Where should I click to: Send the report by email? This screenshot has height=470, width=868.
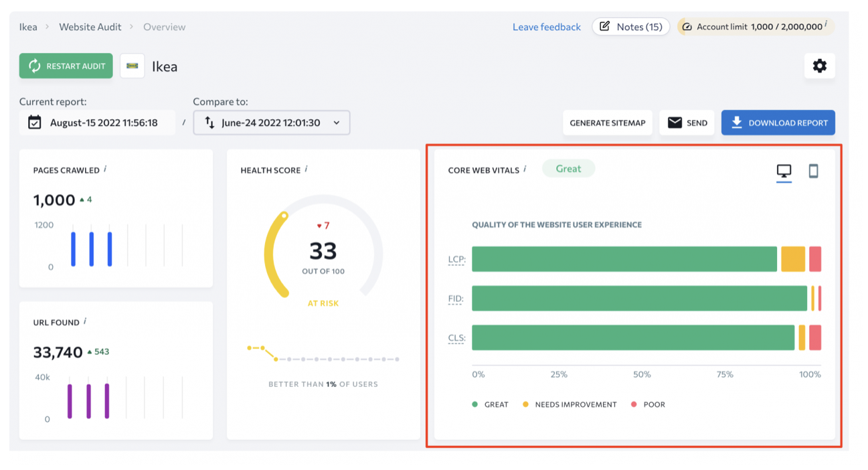(687, 123)
